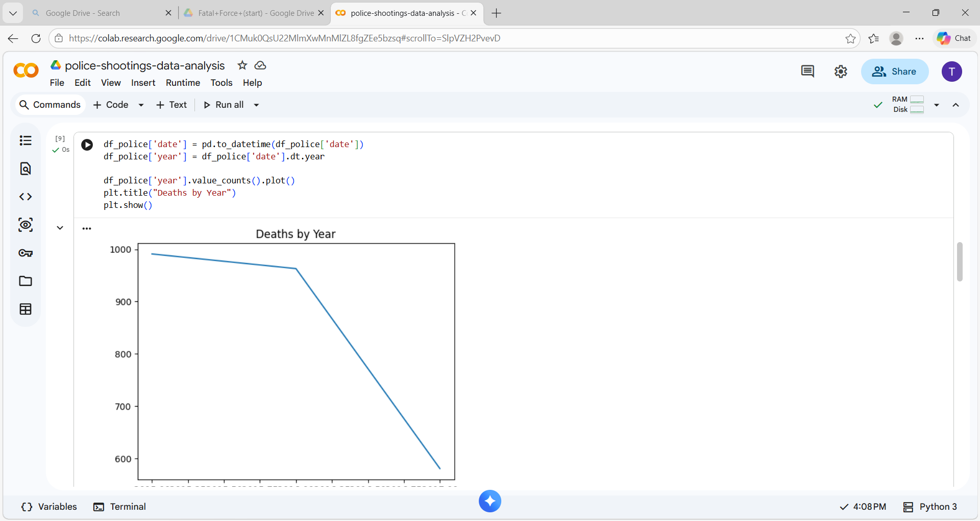Screen dimensions: 980x521
Task: Expand the Run all dropdown arrow
Action: [256, 105]
